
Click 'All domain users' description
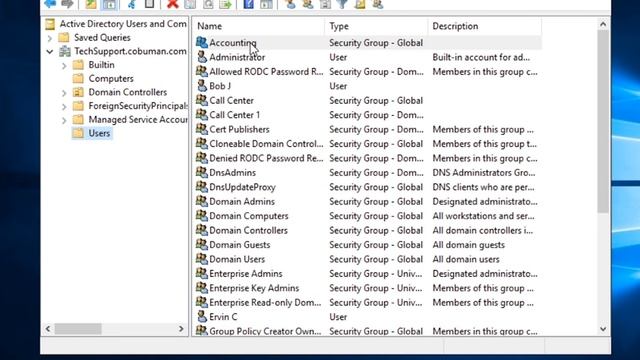tap(466, 259)
